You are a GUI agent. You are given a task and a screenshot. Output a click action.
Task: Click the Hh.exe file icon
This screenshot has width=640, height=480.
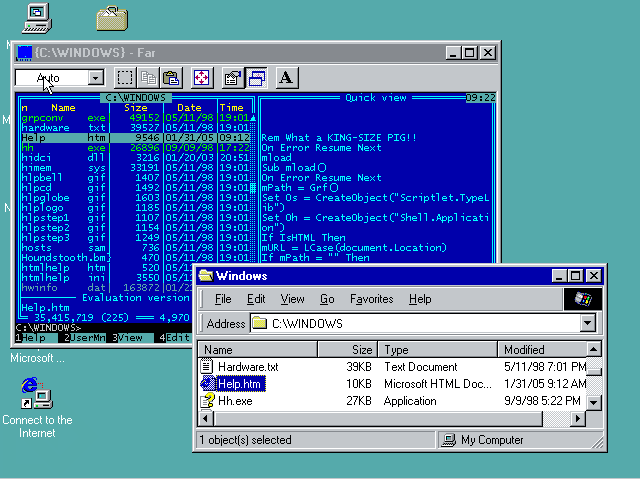tap(207, 400)
